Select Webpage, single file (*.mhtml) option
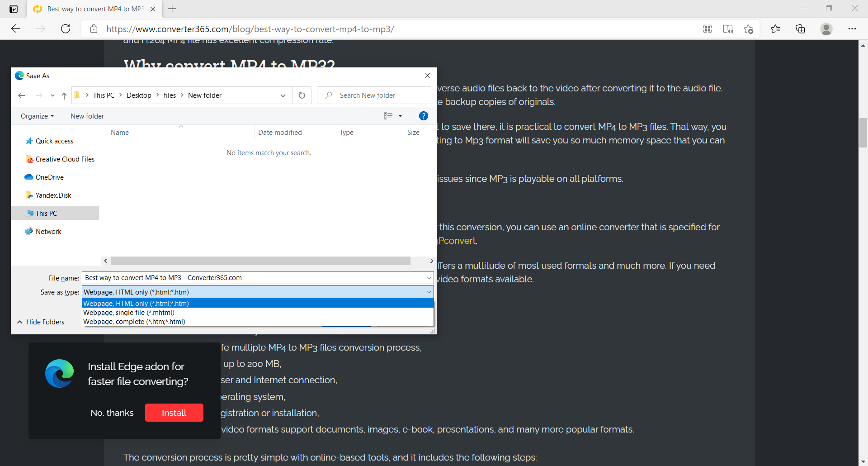This screenshot has height=466, width=868. tap(129, 313)
